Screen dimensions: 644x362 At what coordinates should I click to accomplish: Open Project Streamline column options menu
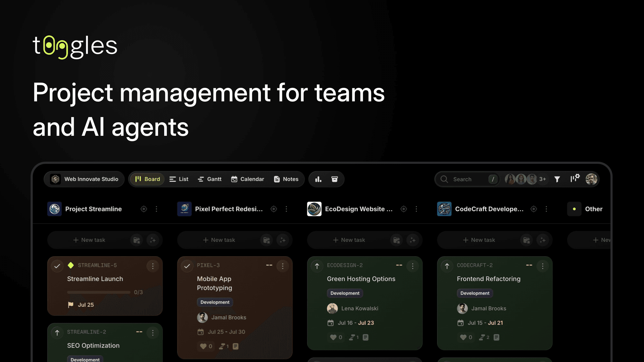point(156,209)
